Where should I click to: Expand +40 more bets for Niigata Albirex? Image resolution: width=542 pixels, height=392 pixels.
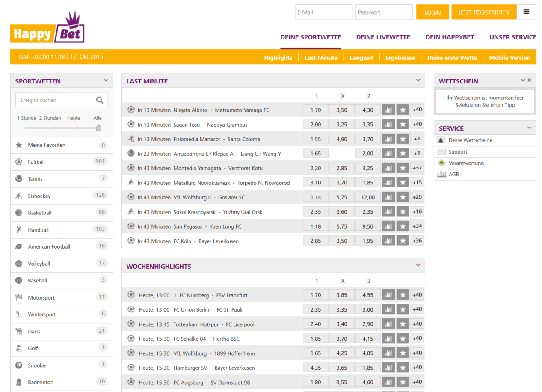[417, 110]
